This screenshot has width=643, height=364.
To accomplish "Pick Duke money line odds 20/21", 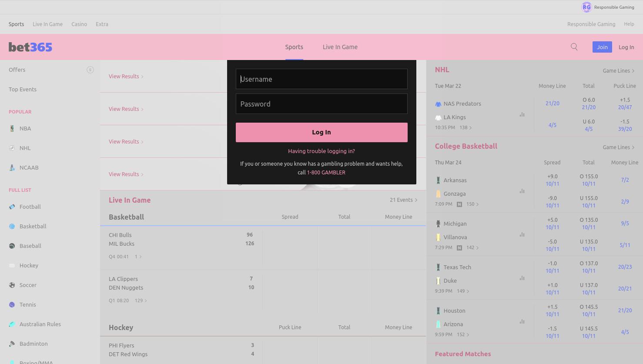I will [x=625, y=289].
